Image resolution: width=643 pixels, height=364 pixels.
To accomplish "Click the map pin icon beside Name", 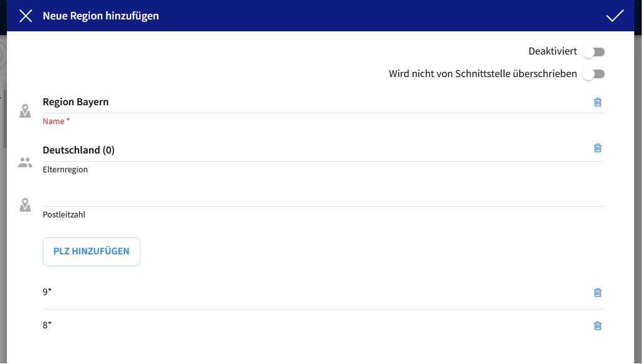I will point(25,112).
